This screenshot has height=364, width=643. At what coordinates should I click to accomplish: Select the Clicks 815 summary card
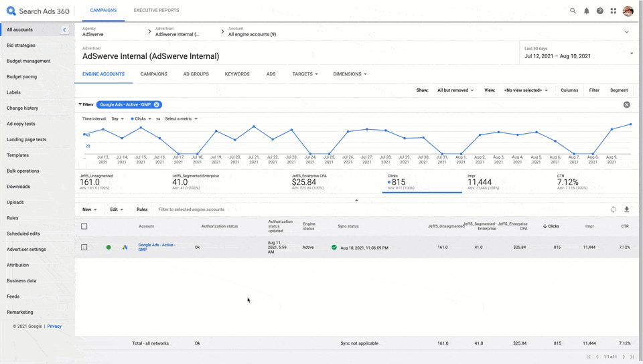421,182
